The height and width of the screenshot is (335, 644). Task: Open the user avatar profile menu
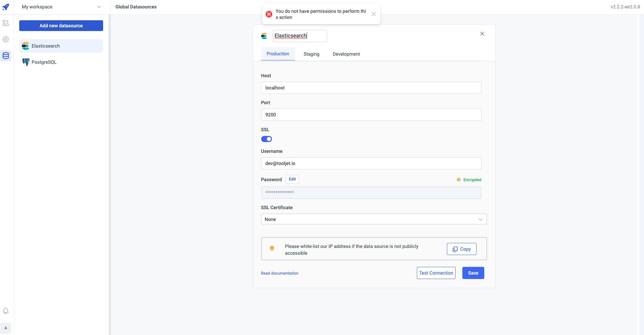point(6,328)
